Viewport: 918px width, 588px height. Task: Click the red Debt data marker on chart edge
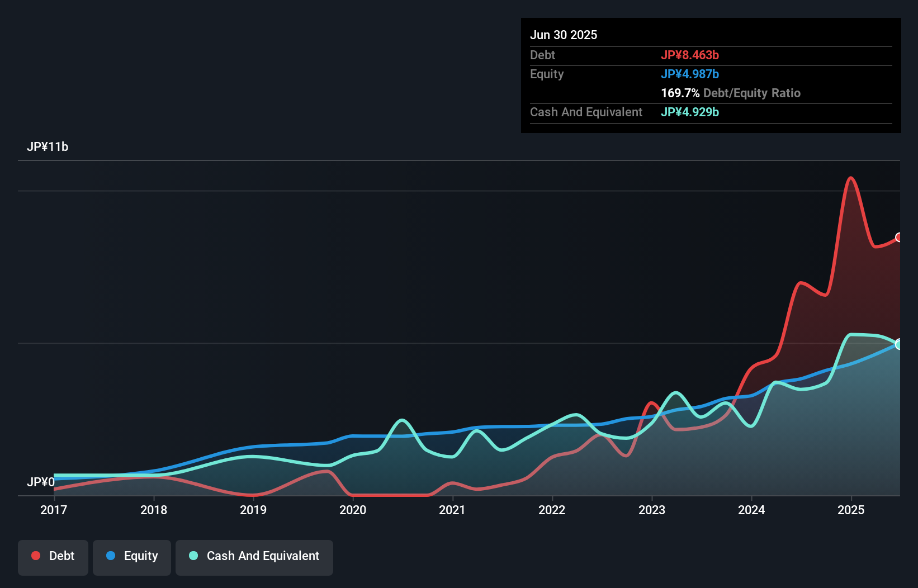click(899, 238)
